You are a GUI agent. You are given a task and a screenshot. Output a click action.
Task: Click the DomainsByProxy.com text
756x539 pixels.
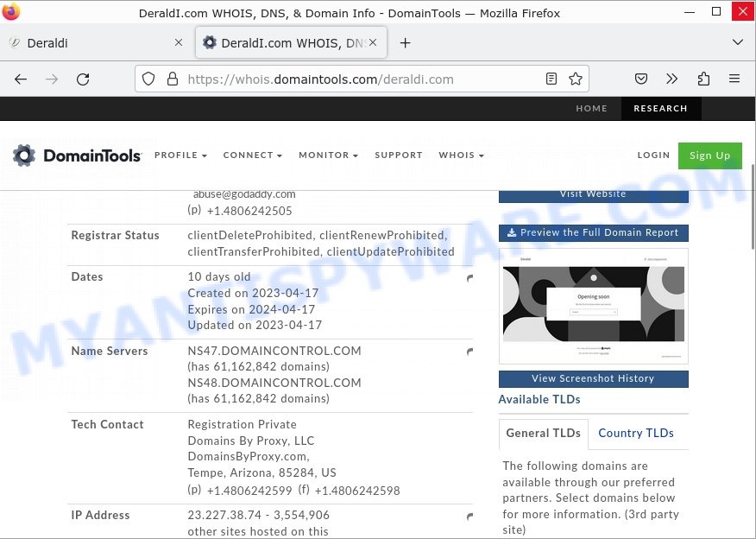click(x=249, y=456)
